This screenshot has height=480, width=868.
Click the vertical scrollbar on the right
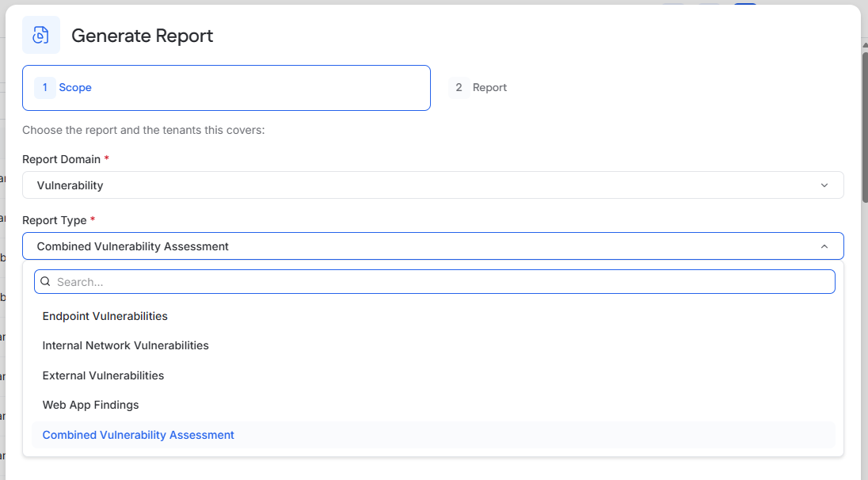click(x=865, y=128)
